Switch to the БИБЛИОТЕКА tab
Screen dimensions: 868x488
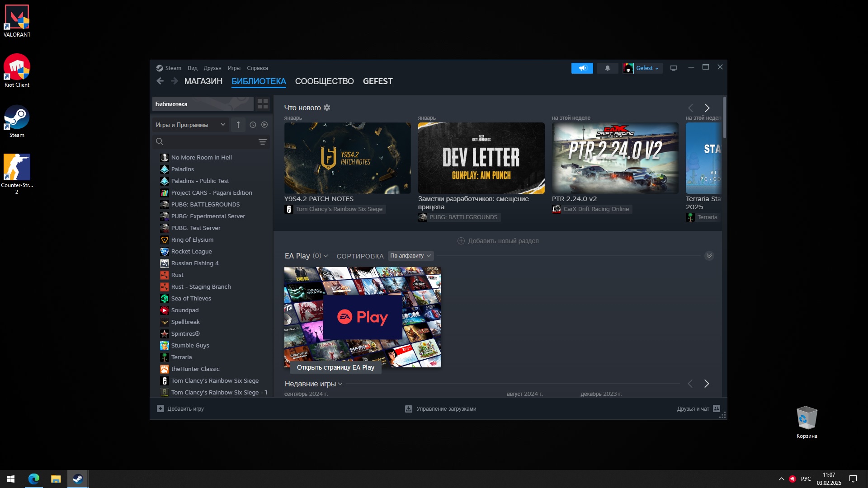pos(259,81)
